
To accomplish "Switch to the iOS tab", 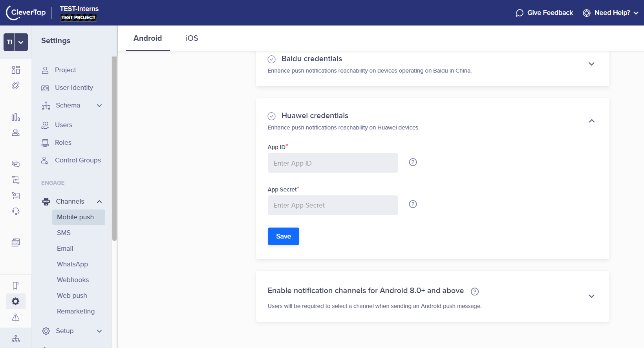I will (x=192, y=38).
